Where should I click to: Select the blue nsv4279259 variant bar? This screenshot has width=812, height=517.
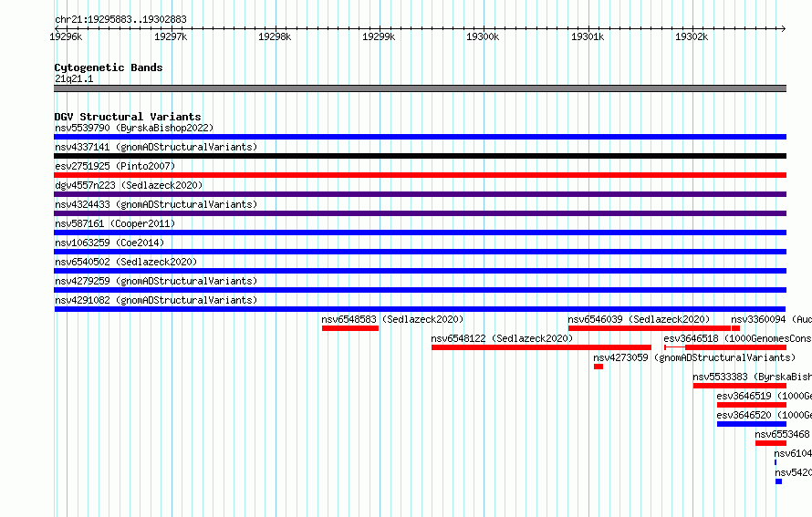coord(420,290)
